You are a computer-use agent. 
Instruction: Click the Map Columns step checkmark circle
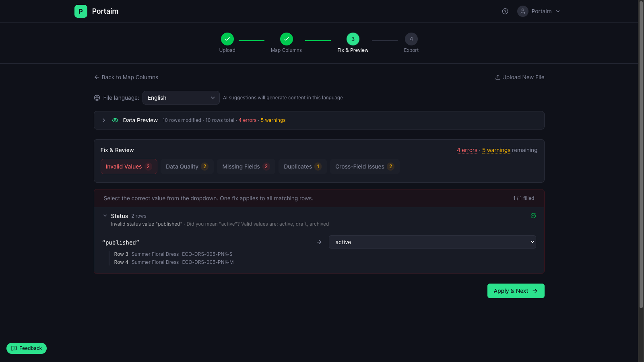click(x=286, y=39)
